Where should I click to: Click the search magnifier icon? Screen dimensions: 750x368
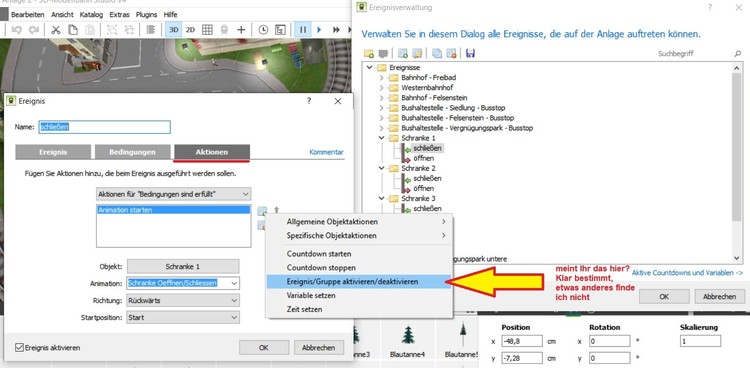pos(738,54)
